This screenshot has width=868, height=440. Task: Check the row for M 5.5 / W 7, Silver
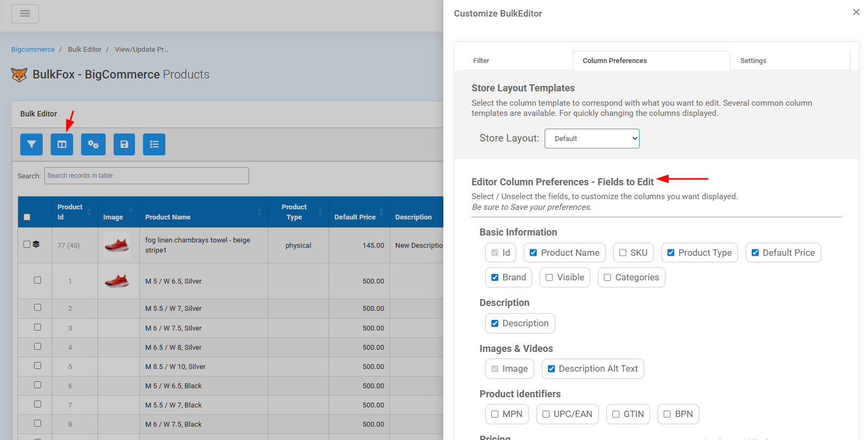[37, 307]
